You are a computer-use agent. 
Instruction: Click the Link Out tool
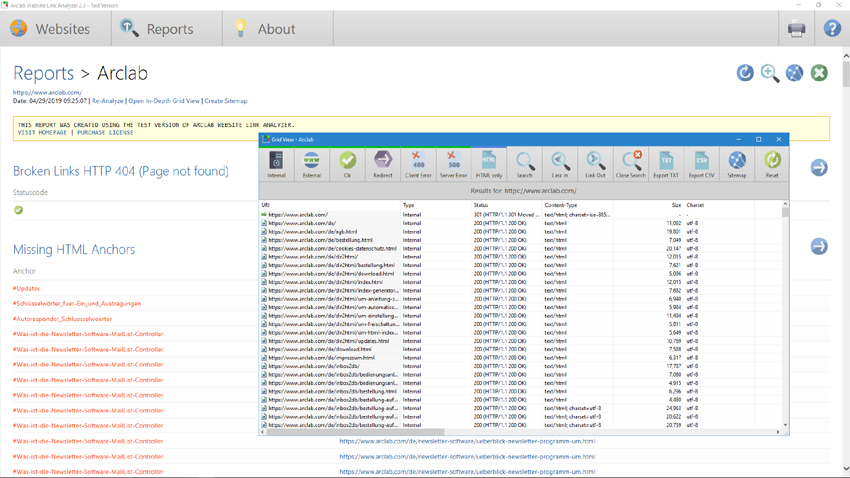click(595, 164)
